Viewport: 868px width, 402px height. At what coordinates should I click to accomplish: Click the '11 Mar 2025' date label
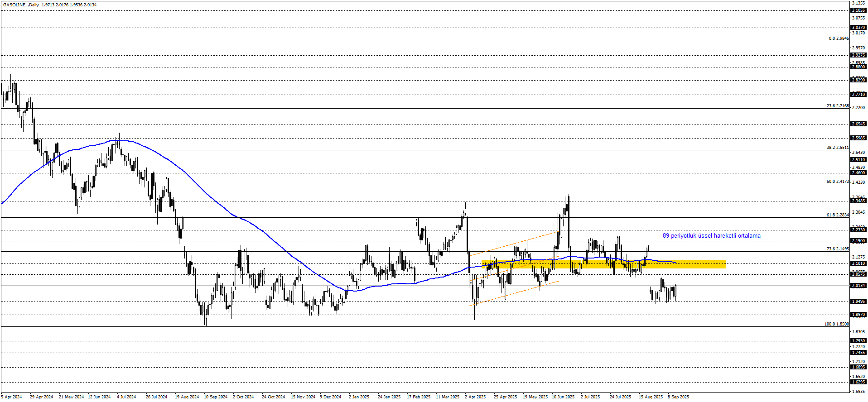[x=448, y=397]
